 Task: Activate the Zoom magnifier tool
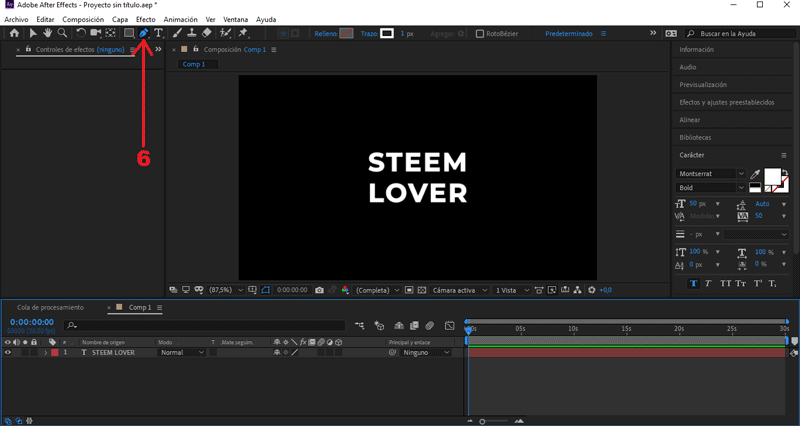pyautogui.click(x=62, y=33)
